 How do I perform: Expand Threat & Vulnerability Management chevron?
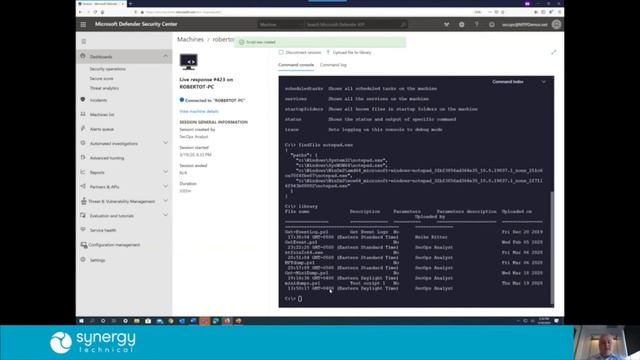(x=165, y=201)
